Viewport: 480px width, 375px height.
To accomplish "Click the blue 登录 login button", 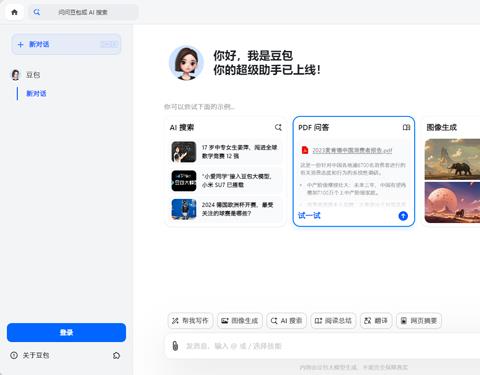I will point(66,332).
